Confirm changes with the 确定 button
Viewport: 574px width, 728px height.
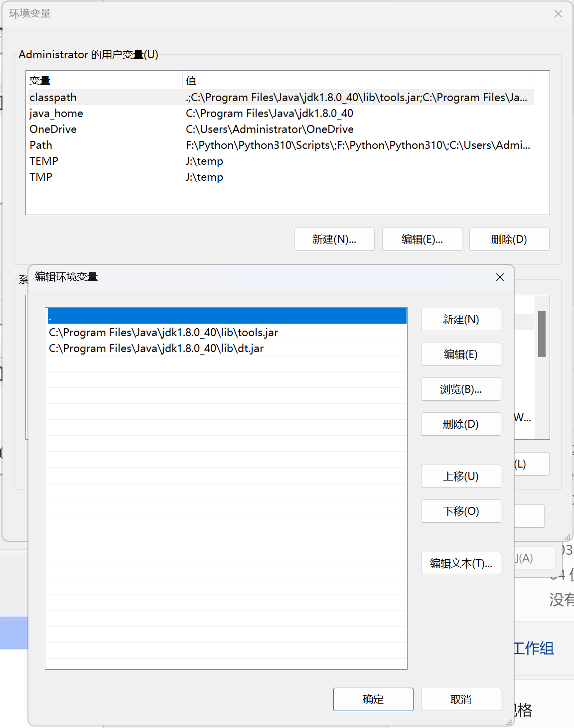coord(373,699)
